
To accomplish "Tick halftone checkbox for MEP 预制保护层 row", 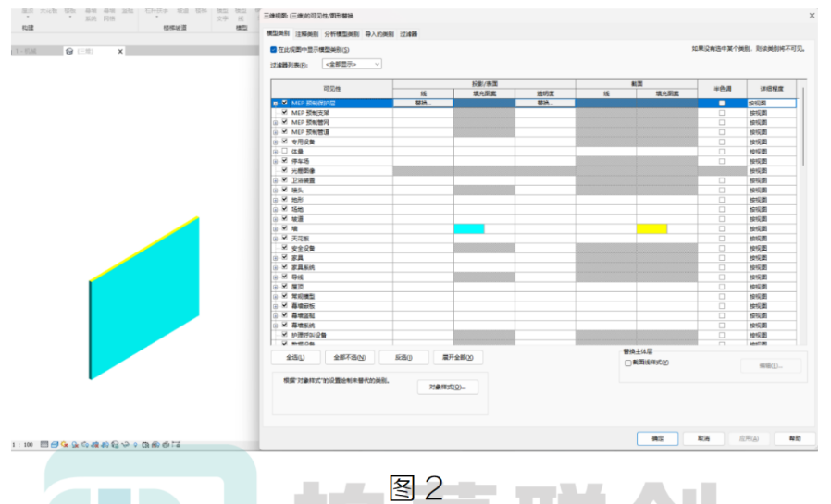I will [722, 103].
